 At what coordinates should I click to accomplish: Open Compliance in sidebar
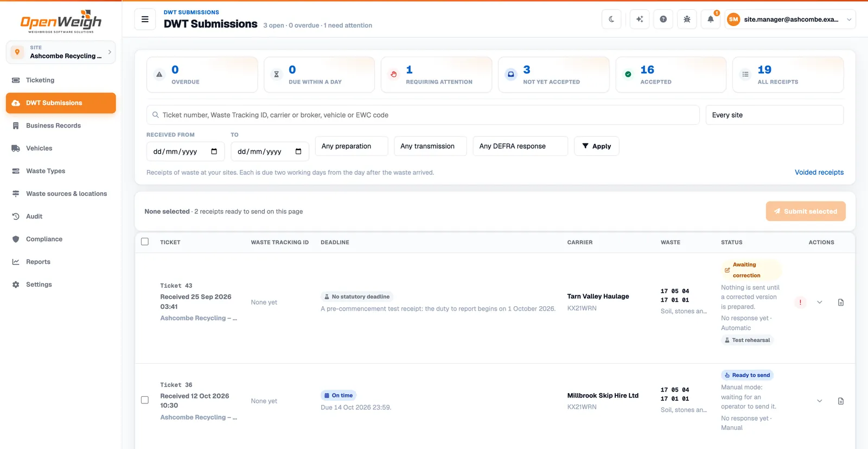(x=61, y=239)
